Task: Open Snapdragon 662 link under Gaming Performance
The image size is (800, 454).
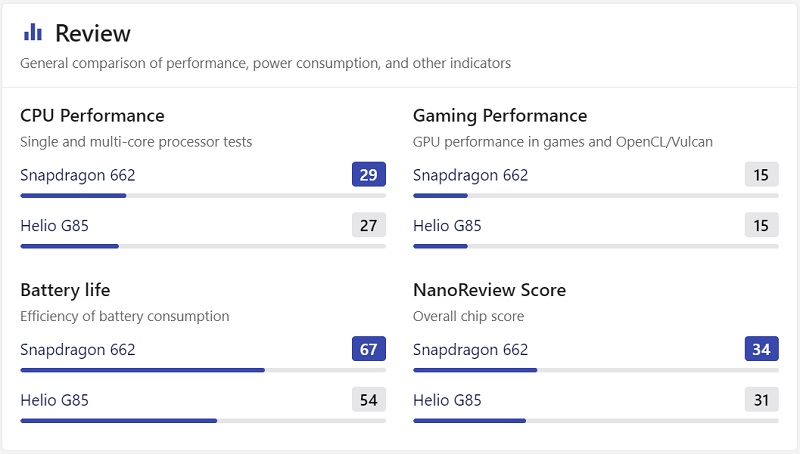Action: point(470,175)
